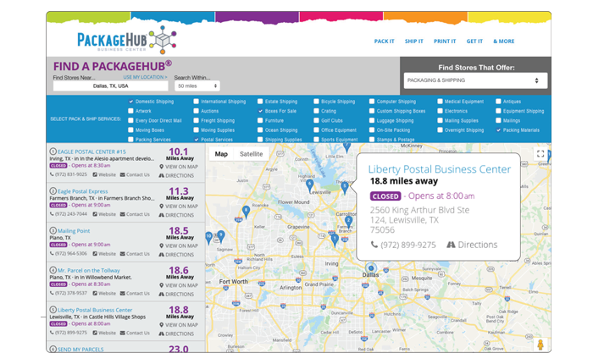
Task: Open Directions in Liberty Postal map popup
Action: pos(472,245)
